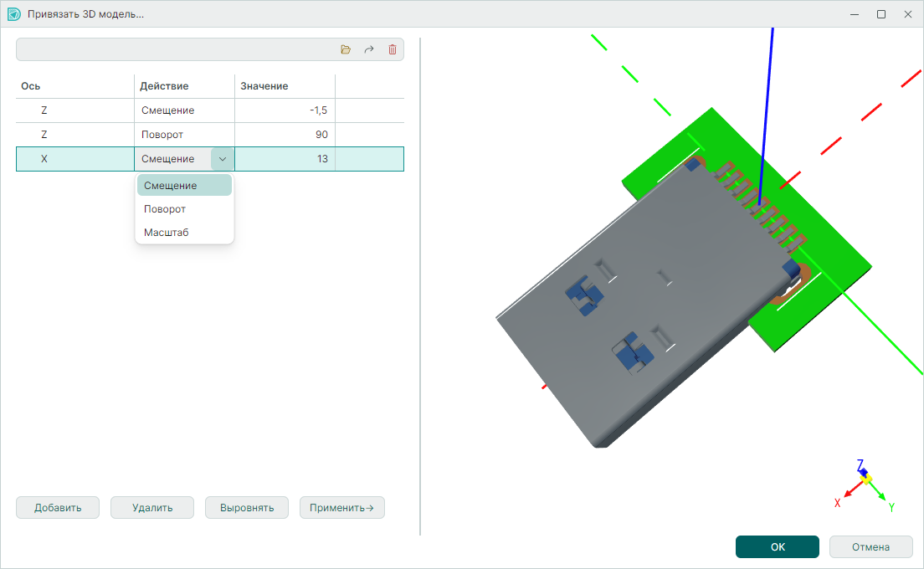Click the empty model file path field
Viewport: 924px width, 569px height.
click(172, 50)
